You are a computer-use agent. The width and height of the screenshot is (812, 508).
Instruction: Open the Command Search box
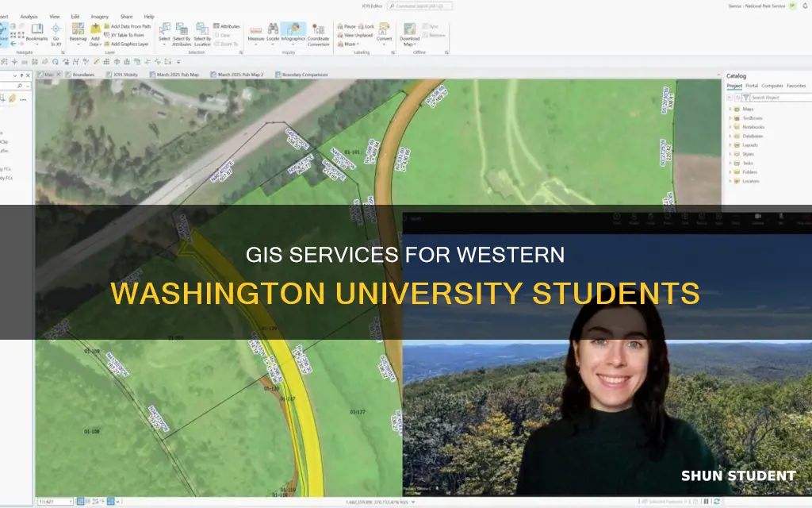pos(419,6)
